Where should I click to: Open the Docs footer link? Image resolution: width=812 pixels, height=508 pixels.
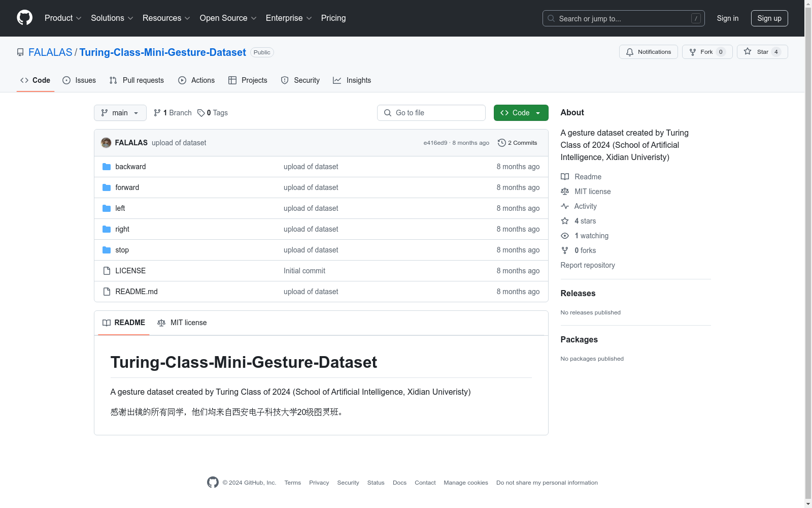coord(399,483)
